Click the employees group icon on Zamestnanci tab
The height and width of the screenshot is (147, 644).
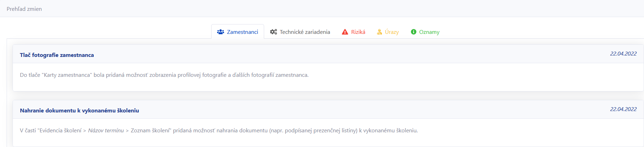tap(220, 32)
